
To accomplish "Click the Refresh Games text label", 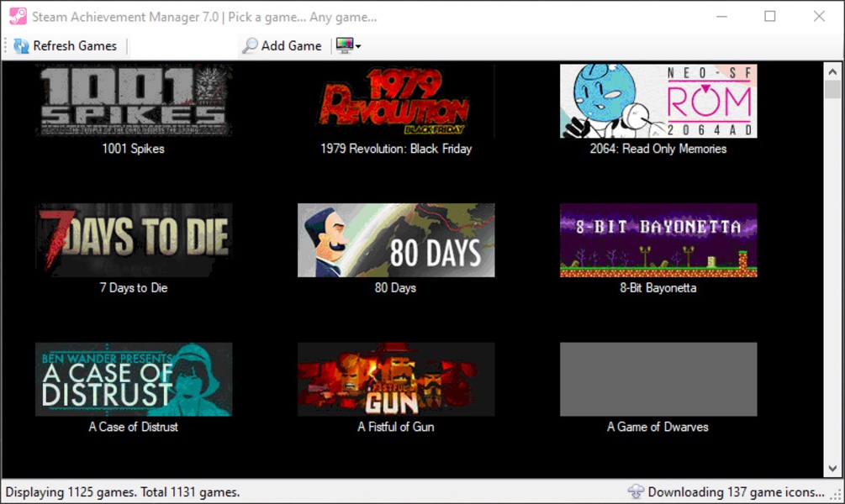I will (75, 45).
